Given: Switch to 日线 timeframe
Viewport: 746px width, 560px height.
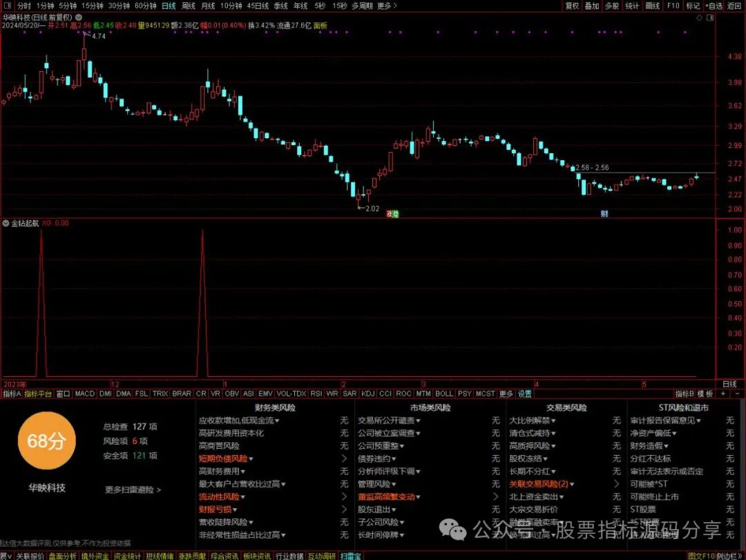Looking at the screenshot, I should pyautogui.click(x=169, y=6).
